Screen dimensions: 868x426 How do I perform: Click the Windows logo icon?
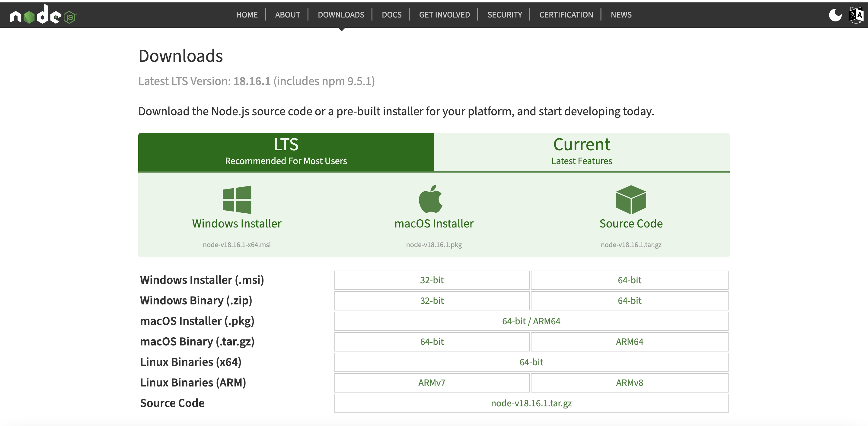237,199
